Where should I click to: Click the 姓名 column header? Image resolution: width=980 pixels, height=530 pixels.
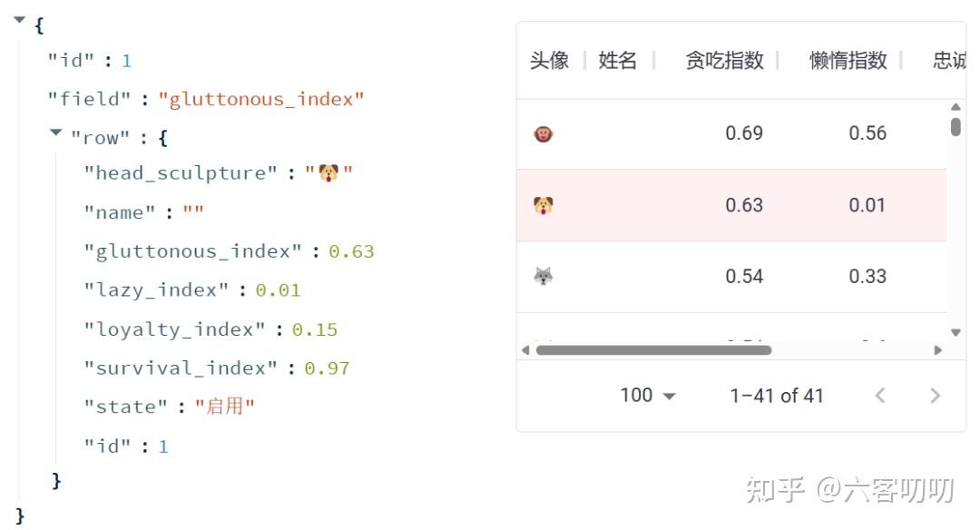[618, 61]
